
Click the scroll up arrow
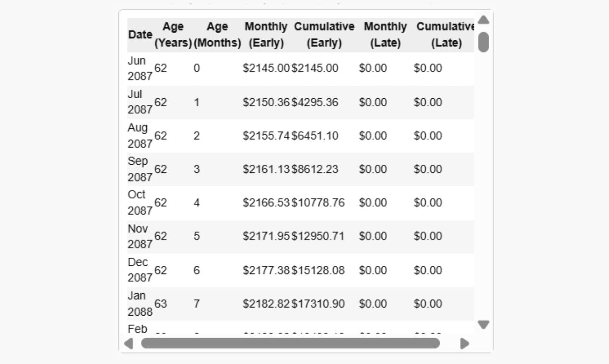point(483,20)
